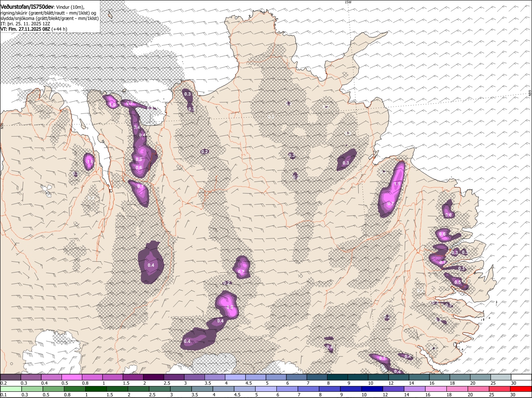
Task: Select top legend swatch between 4 and 4.5
Action: (x=235, y=377)
